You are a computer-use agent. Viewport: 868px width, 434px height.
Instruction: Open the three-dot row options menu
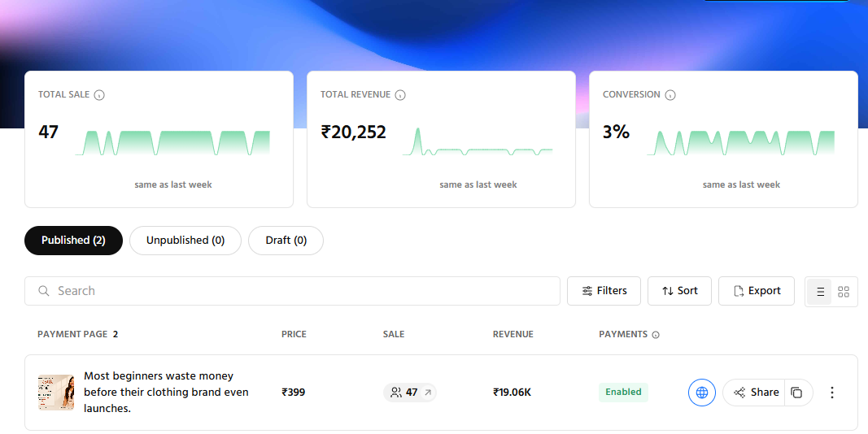pos(831,393)
